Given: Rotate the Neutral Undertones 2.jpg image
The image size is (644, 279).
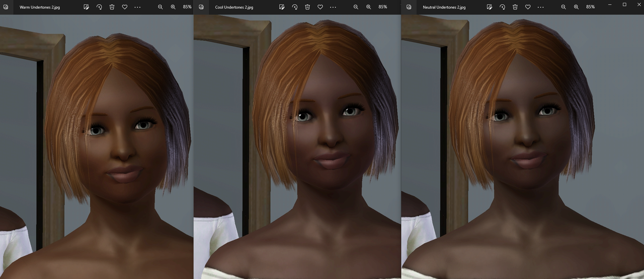Looking at the screenshot, I should click(502, 7).
